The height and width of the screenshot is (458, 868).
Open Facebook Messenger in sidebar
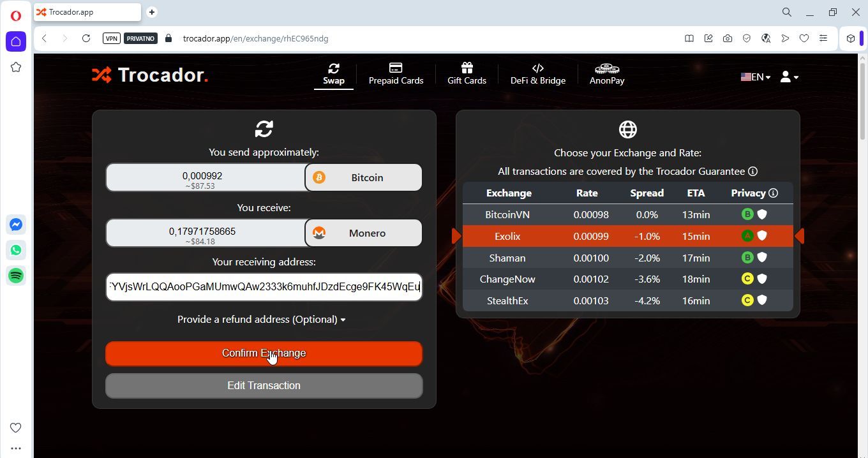tap(16, 225)
